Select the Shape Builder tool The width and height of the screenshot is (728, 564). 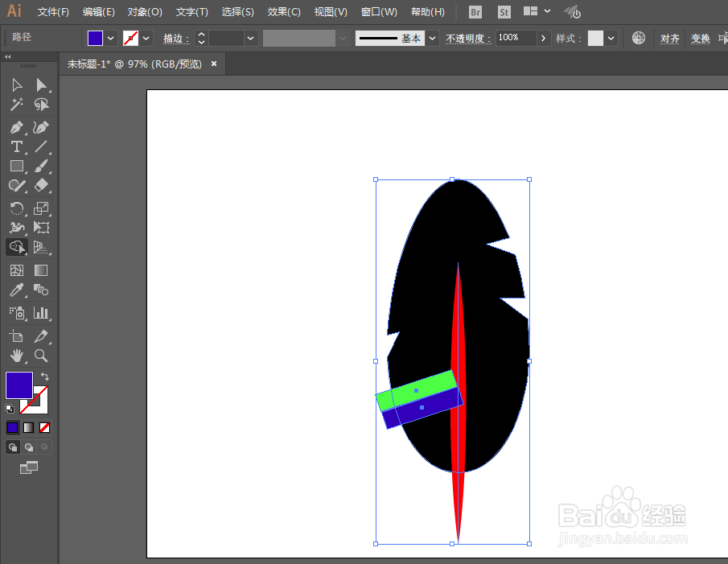pyautogui.click(x=16, y=247)
